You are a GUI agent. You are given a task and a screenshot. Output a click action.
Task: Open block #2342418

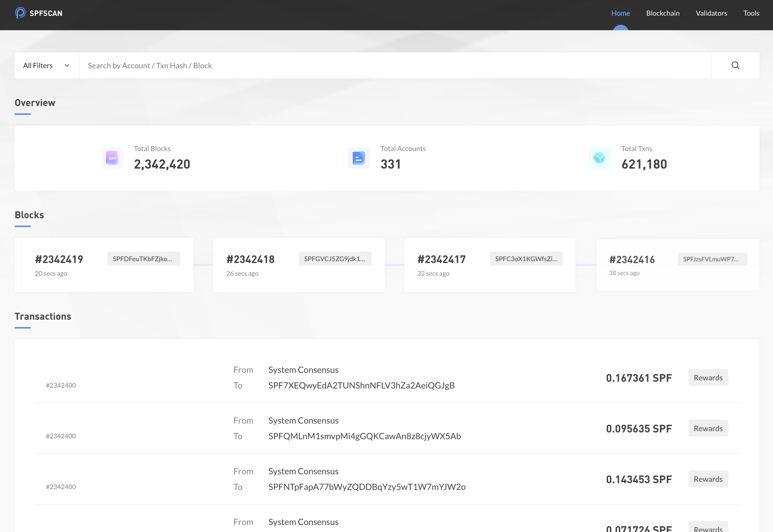tap(250, 259)
